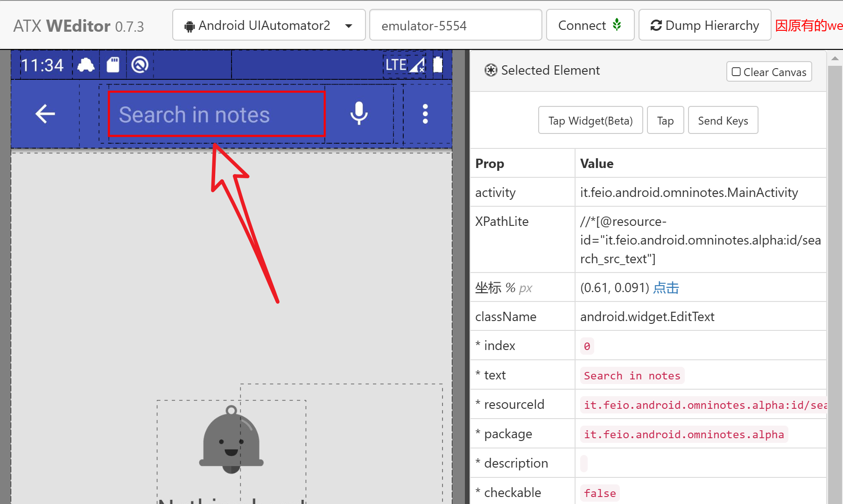Click the car notification icon in status bar

coord(86,65)
